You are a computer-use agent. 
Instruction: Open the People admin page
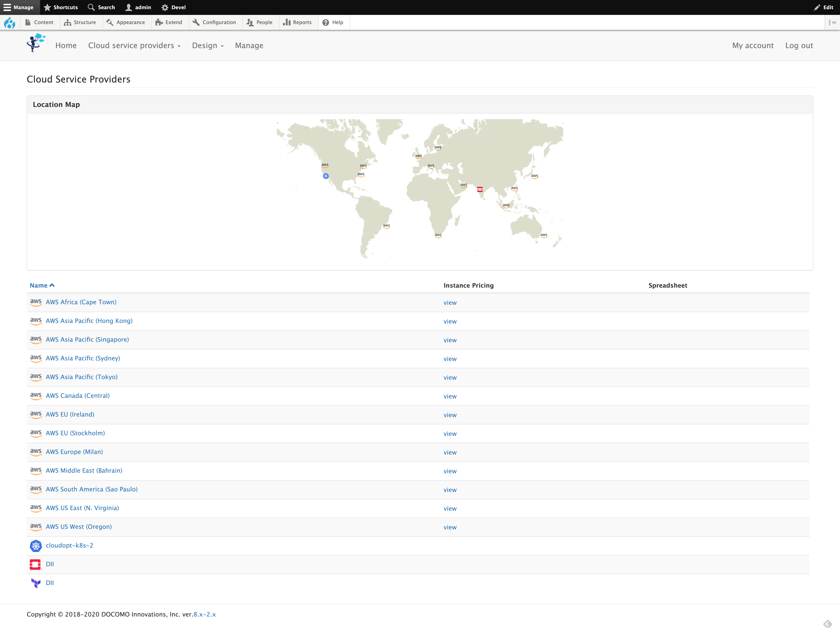point(260,22)
